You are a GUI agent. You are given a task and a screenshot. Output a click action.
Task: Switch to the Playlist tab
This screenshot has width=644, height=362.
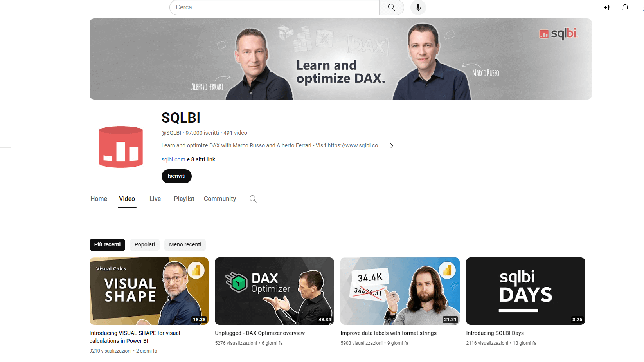[184, 199]
